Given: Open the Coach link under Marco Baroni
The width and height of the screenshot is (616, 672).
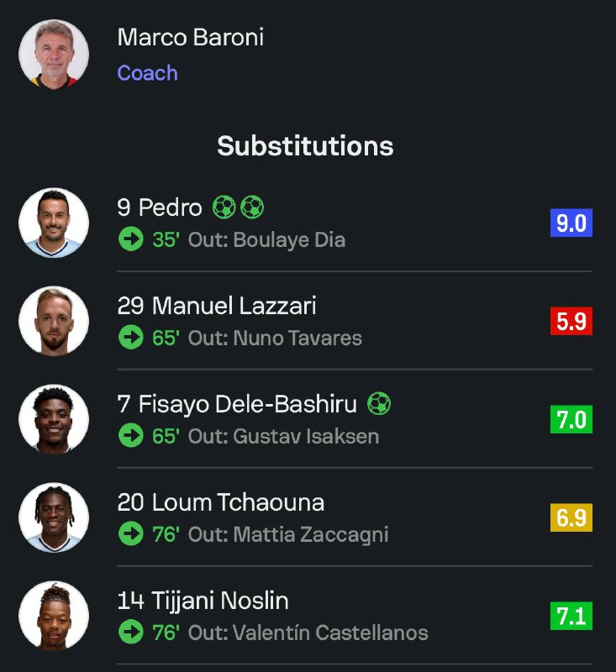Looking at the screenshot, I should (147, 73).
